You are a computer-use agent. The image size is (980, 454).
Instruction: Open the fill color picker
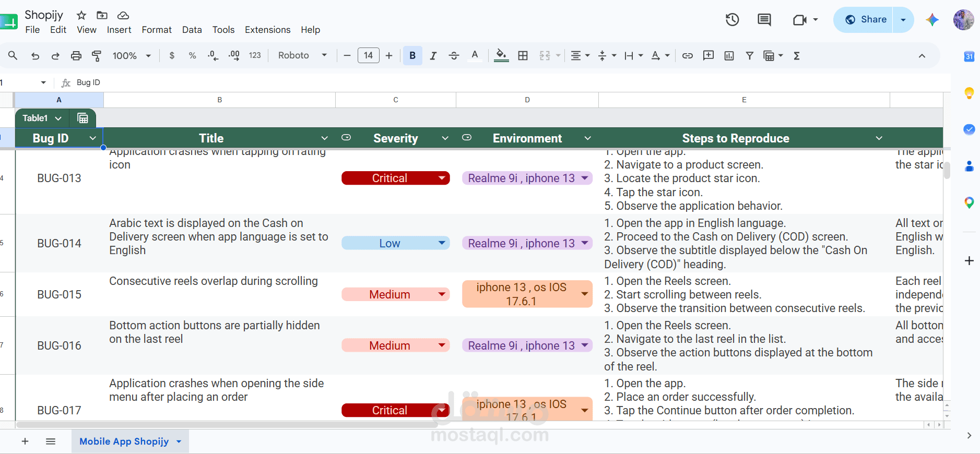pos(501,55)
